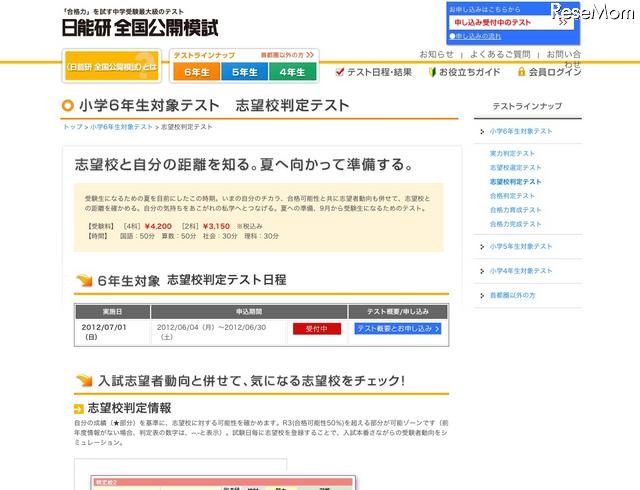Image resolution: width=640 pixels, height=490 pixels.
Task: Click the 日能研 全国公開模試とは banner
Action: click(112, 66)
